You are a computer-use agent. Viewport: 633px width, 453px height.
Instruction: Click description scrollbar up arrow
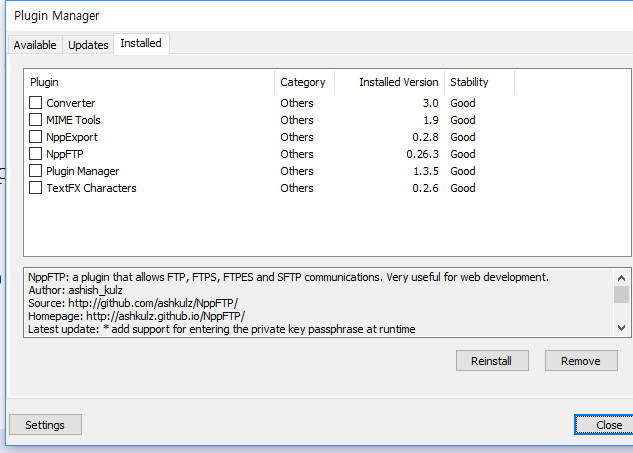(x=621, y=278)
